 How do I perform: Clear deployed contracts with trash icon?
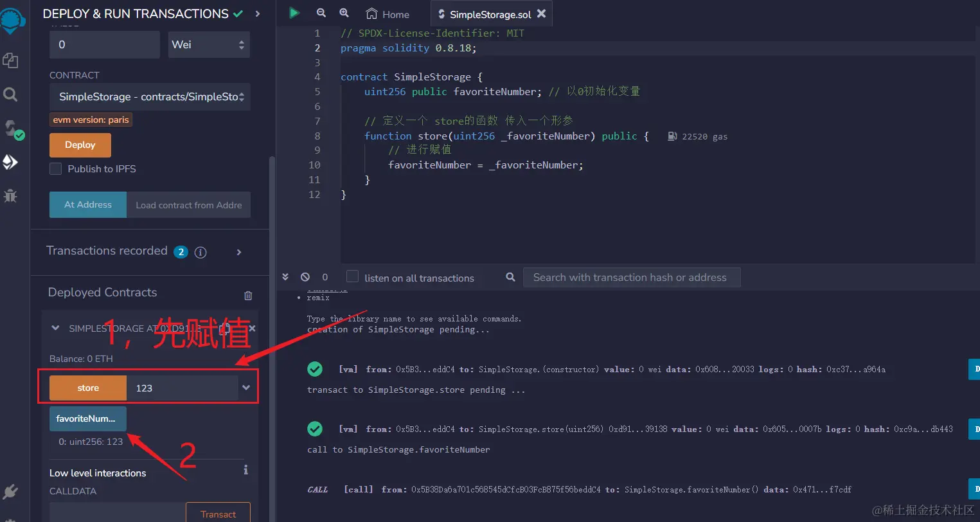pyautogui.click(x=248, y=296)
